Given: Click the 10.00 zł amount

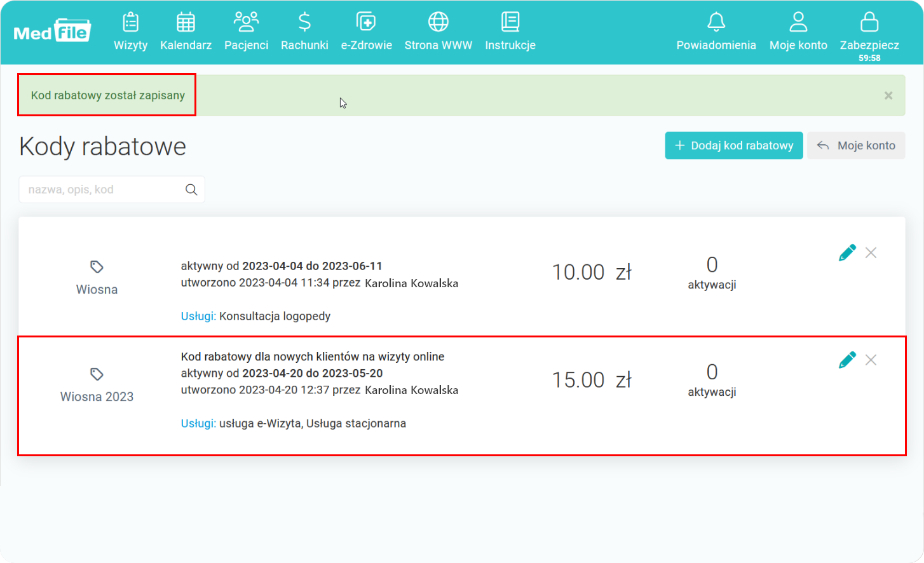Looking at the screenshot, I should click(x=592, y=272).
